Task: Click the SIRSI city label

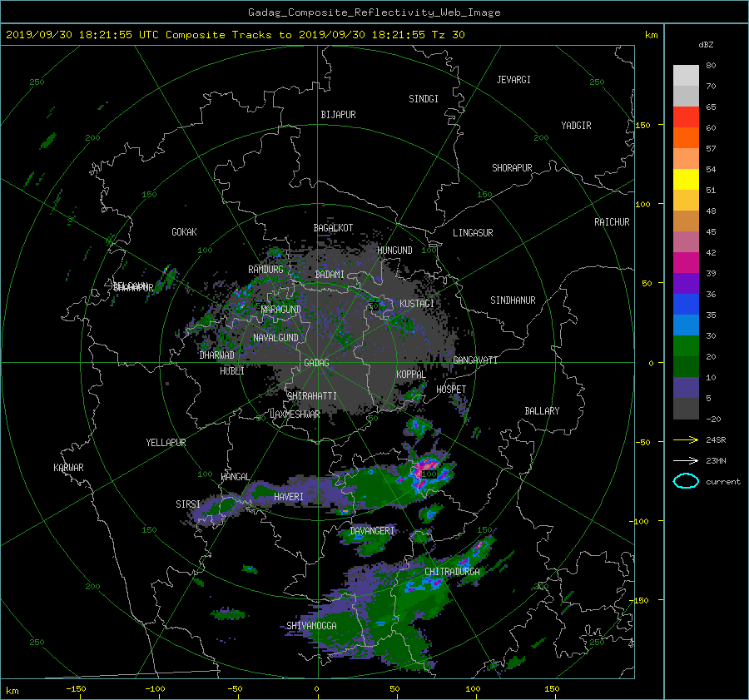Action: 188,504
